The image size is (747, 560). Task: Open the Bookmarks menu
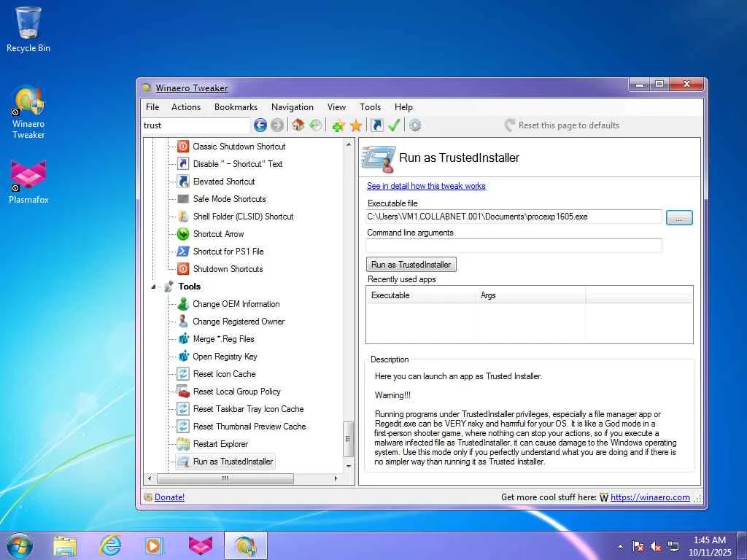tap(236, 107)
